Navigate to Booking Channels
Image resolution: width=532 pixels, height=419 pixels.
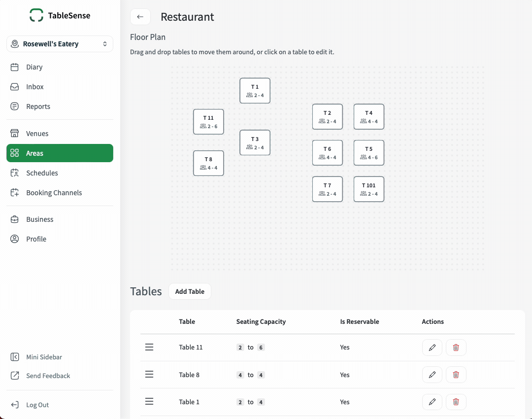54,193
